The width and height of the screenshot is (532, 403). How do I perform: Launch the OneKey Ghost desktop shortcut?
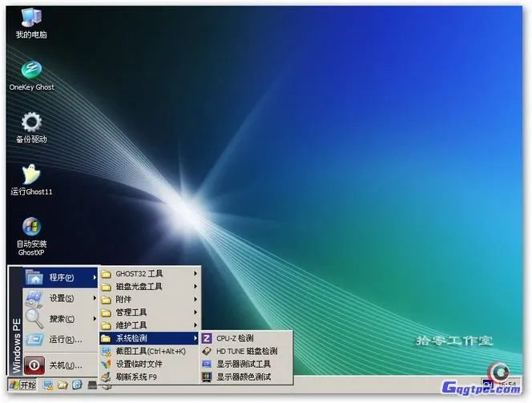(31, 75)
